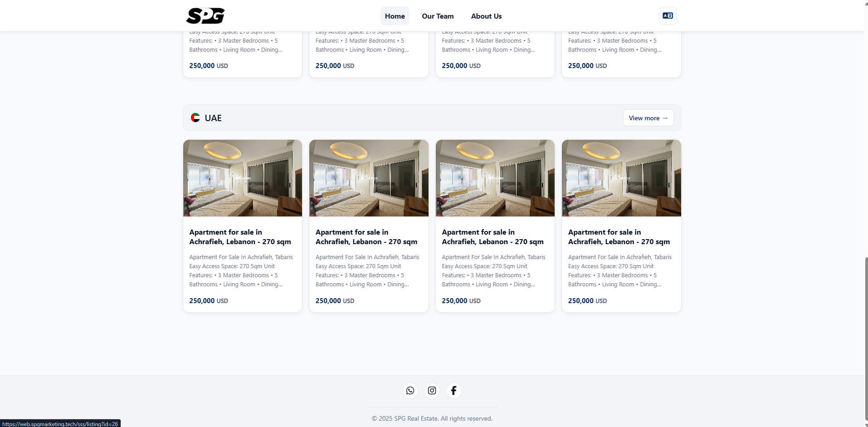868x427 pixels.
Task: Open second UAE apartment photo
Action: click(x=369, y=178)
